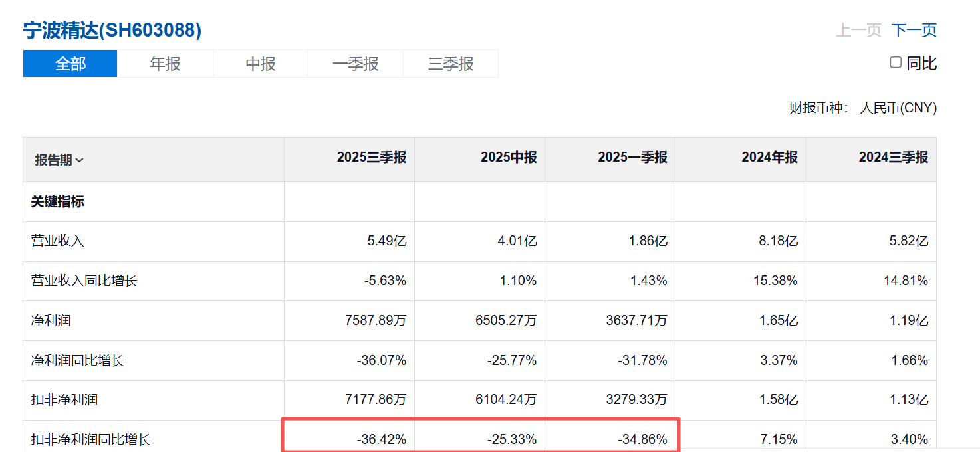
Task: Click net profit 3637.71万
Action: 635,320
